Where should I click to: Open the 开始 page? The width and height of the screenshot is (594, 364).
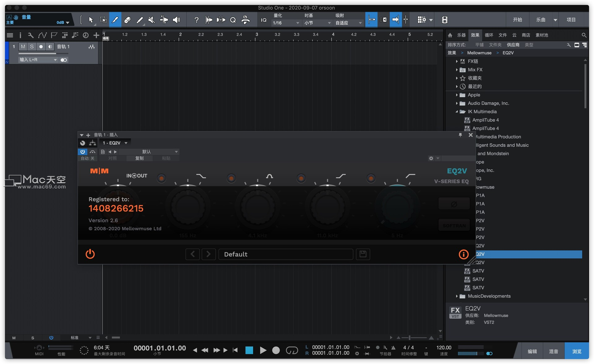517,20
